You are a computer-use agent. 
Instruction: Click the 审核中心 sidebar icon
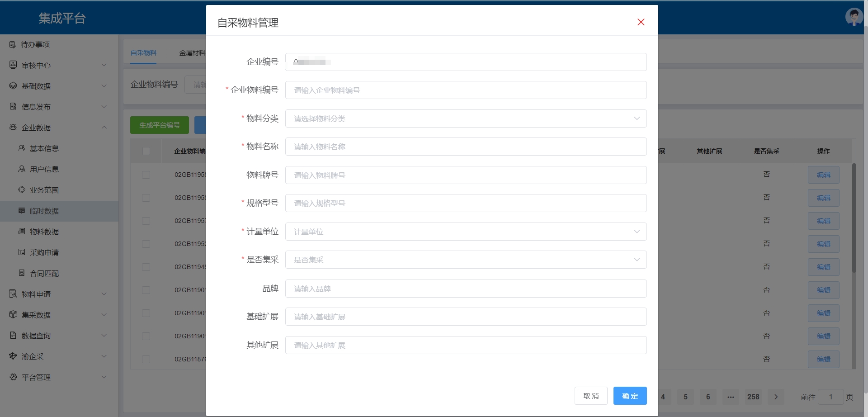(x=13, y=65)
